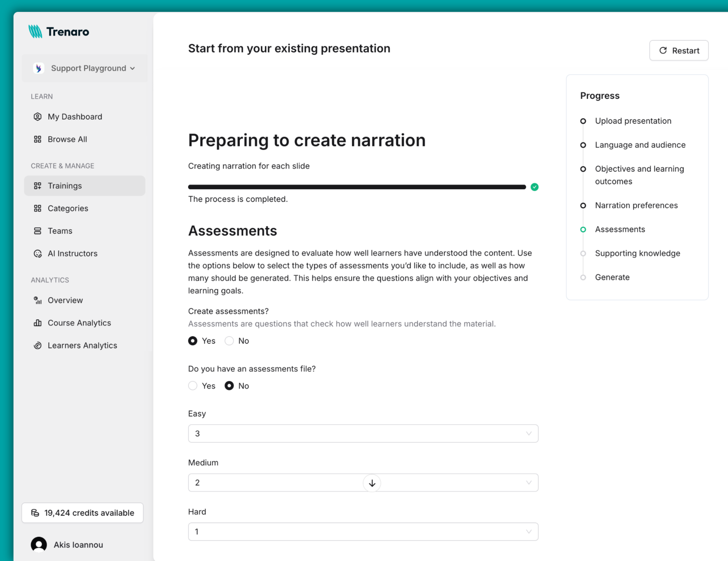Image resolution: width=728 pixels, height=561 pixels.
Task: Click the Teams icon in sidebar
Action: [x=38, y=231]
